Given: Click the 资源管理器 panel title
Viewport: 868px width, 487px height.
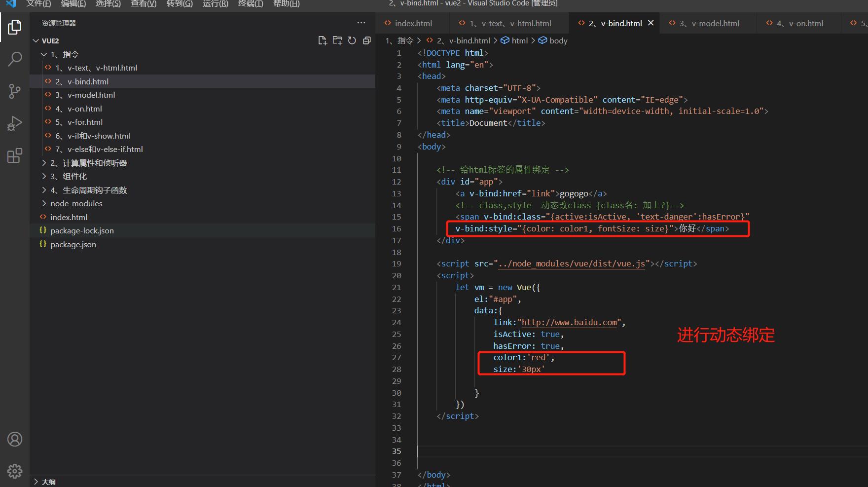Looking at the screenshot, I should tap(59, 23).
